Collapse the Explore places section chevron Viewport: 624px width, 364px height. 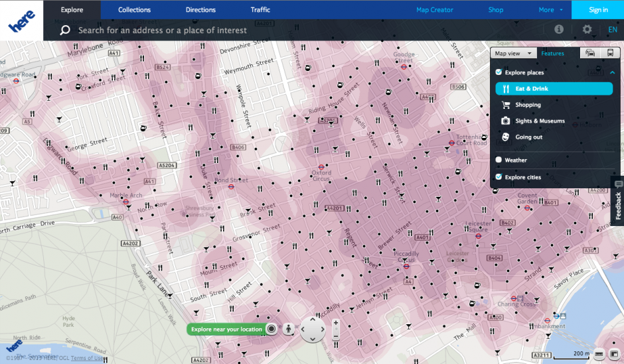click(x=612, y=72)
